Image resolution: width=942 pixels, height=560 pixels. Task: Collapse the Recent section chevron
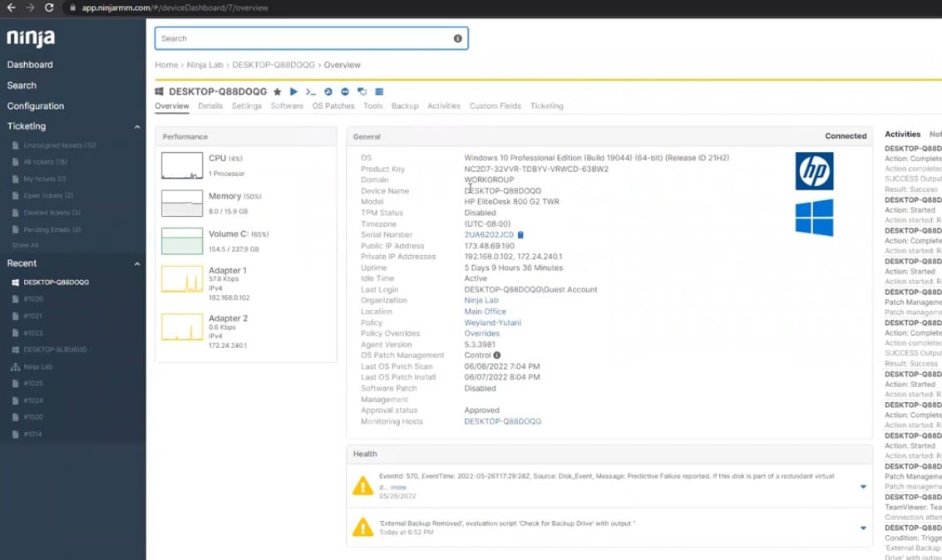(137, 263)
